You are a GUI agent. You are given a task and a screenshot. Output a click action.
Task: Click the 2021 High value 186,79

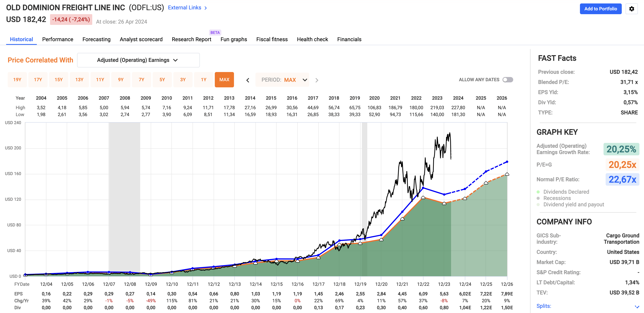click(395, 108)
